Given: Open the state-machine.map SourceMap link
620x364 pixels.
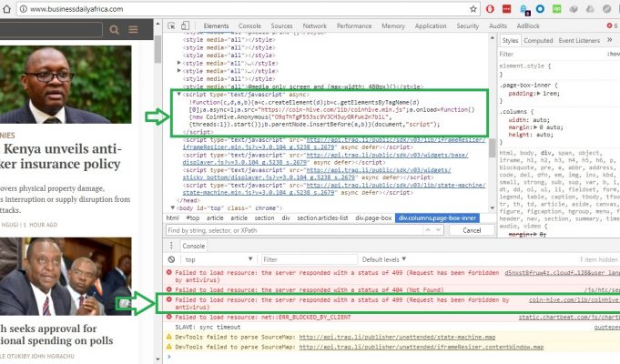Looking at the screenshot, I should pyautogui.click(x=397, y=337).
